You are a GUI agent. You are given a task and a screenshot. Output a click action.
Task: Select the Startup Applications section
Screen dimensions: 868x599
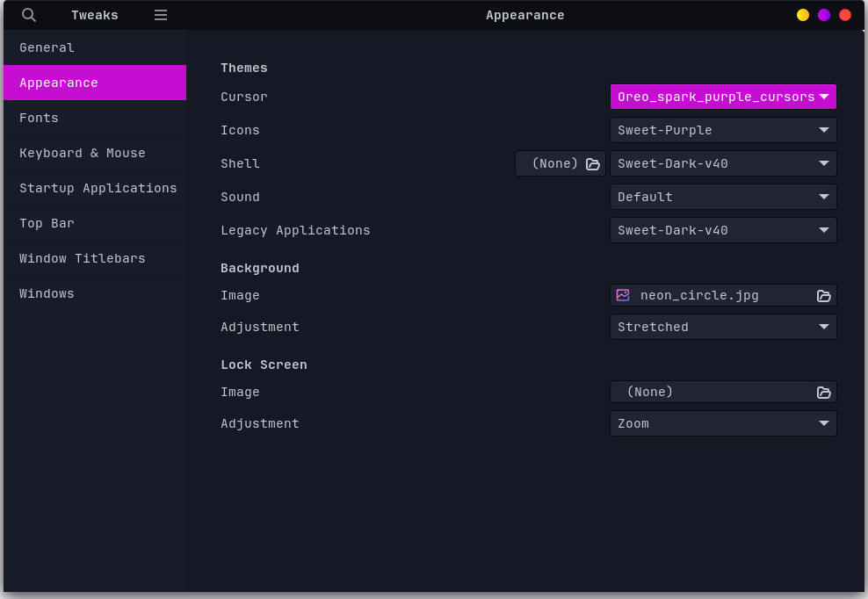(x=92, y=188)
